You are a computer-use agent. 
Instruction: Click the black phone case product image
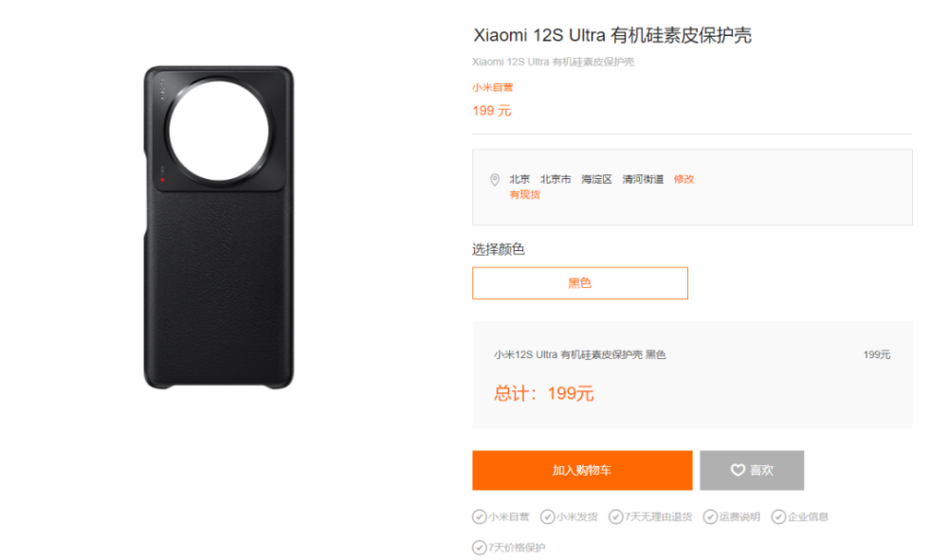pos(219,227)
